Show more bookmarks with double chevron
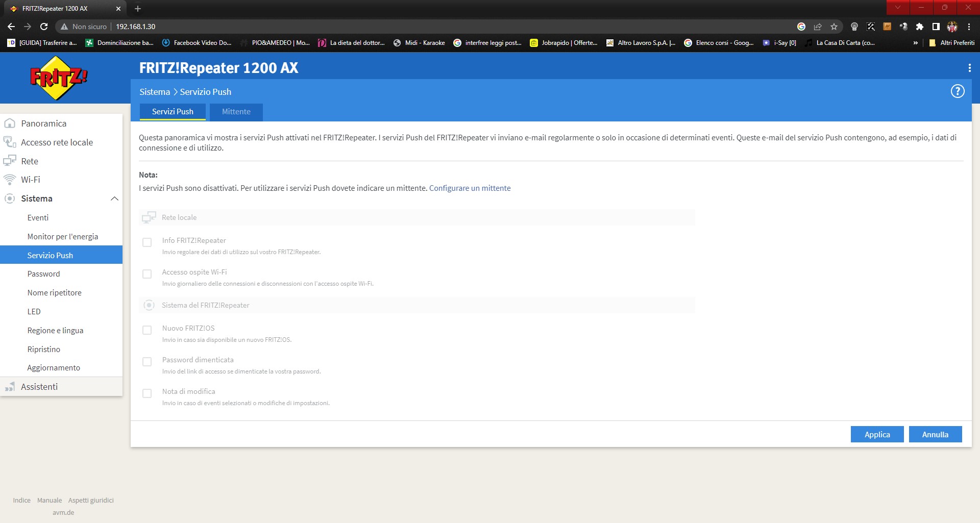Viewport: 980px width, 523px height. tap(916, 43)
